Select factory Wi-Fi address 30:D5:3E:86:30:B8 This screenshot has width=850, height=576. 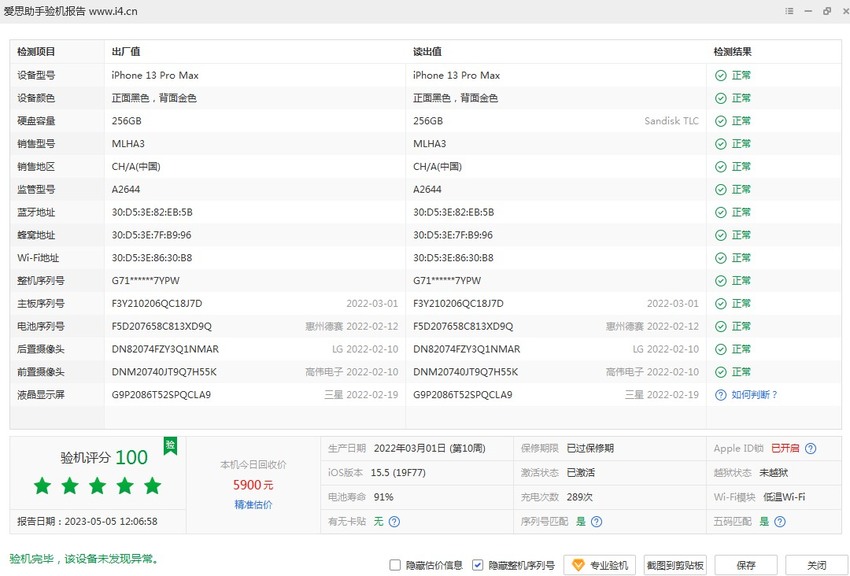[152, 258]
